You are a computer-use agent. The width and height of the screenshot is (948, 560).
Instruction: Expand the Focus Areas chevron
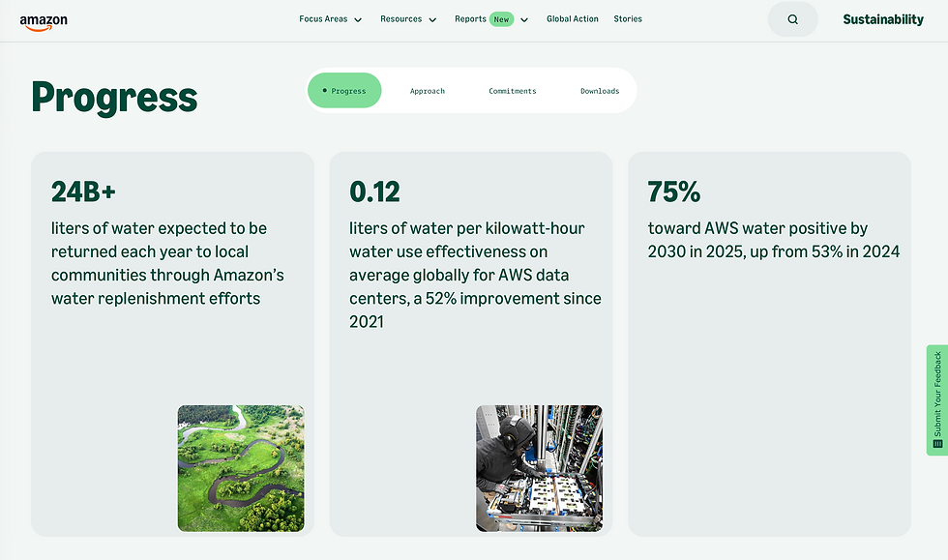pyautogui.click(x=358, y=20)
